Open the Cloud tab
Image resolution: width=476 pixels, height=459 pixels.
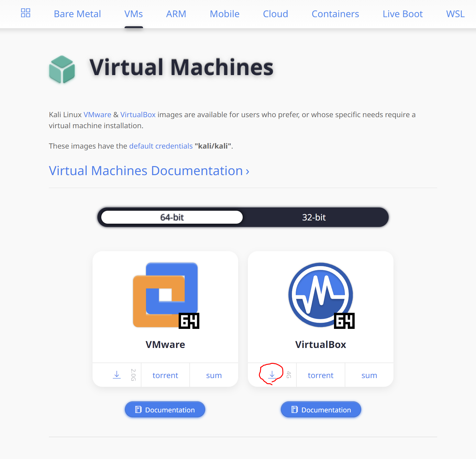click(x=275, y=14)
